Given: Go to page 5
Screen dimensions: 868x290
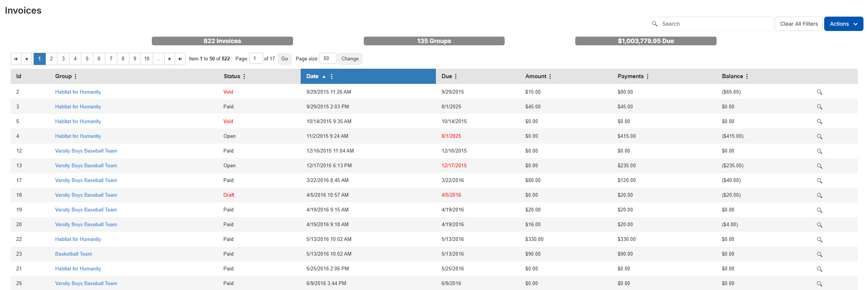Looking at the screenshot, I should coord(87,59).
